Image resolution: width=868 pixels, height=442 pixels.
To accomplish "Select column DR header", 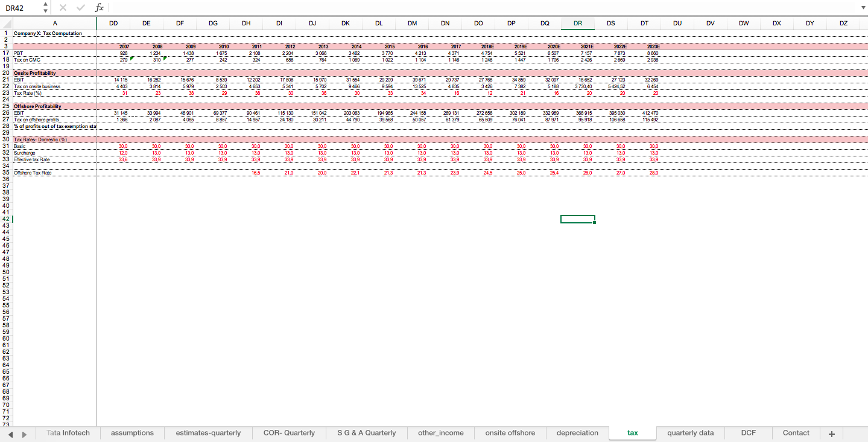I will [x=577, y=23].
